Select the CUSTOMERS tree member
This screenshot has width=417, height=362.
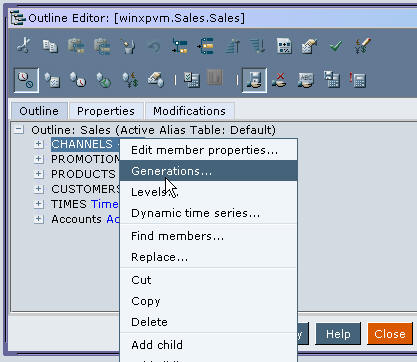pos(85,189)
